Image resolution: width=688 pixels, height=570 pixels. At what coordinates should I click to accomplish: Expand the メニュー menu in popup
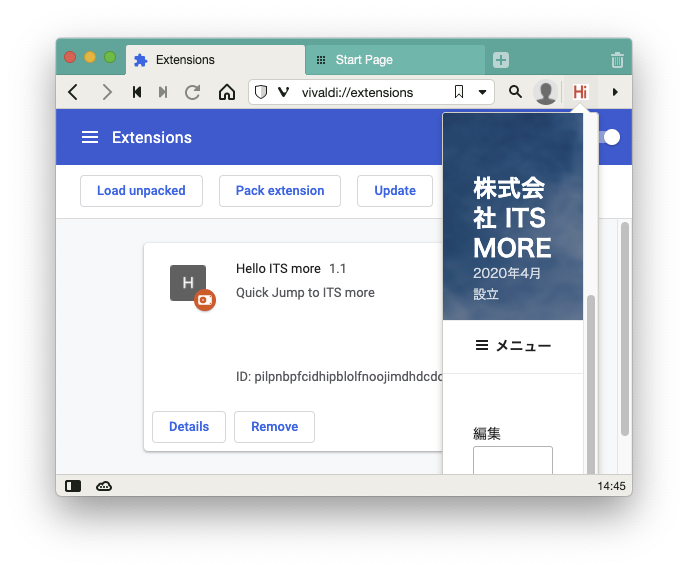tap(513, 346)
